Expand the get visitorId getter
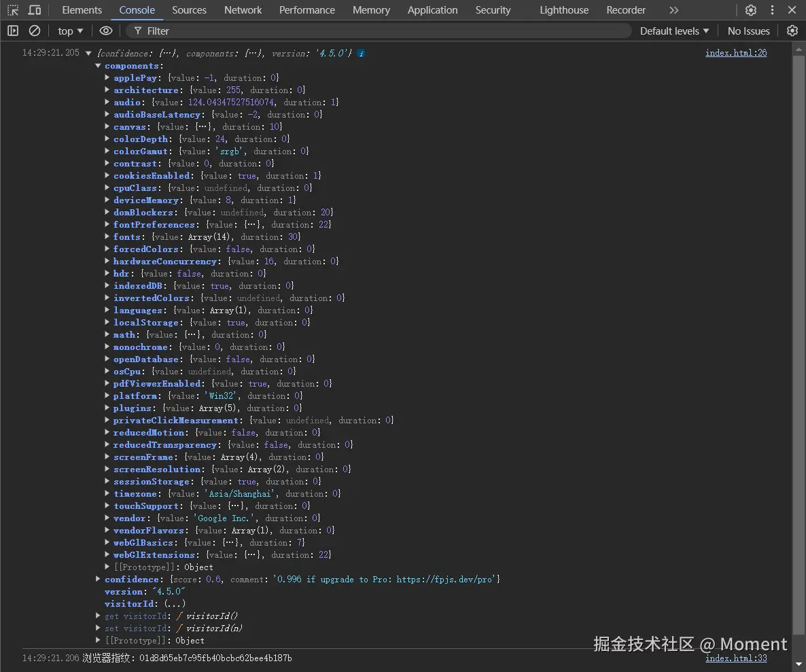 (98, 616)
